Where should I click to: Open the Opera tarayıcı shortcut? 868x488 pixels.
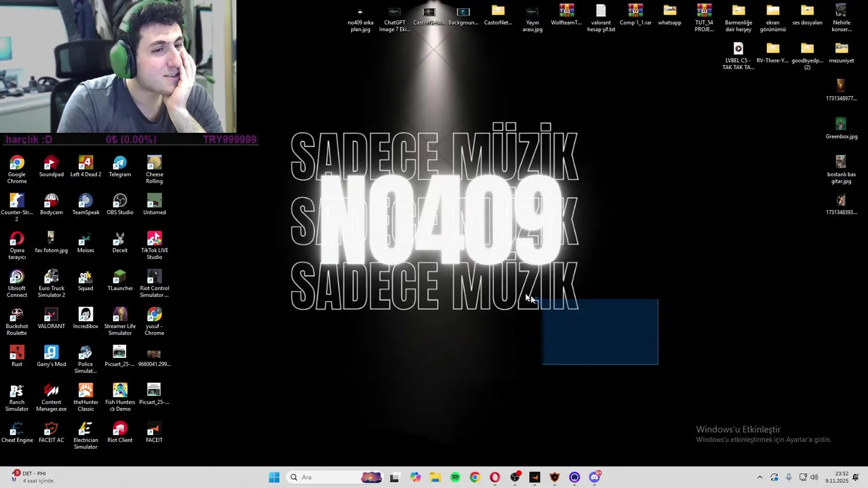[17, 245]
